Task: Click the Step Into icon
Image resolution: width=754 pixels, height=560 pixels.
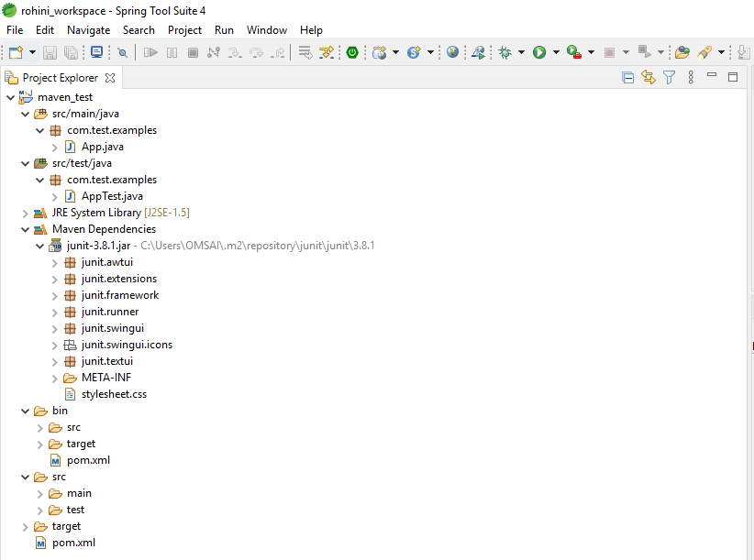Action: 235,52
